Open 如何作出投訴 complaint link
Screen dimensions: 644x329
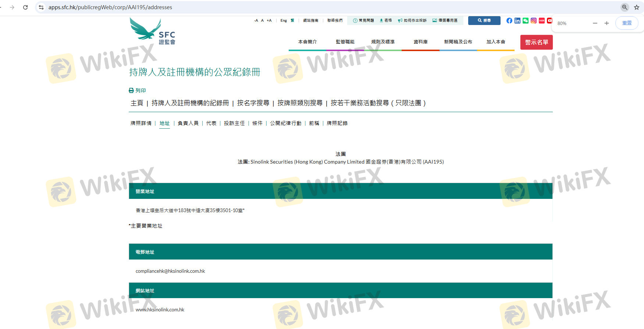click(x=412, y=21)
